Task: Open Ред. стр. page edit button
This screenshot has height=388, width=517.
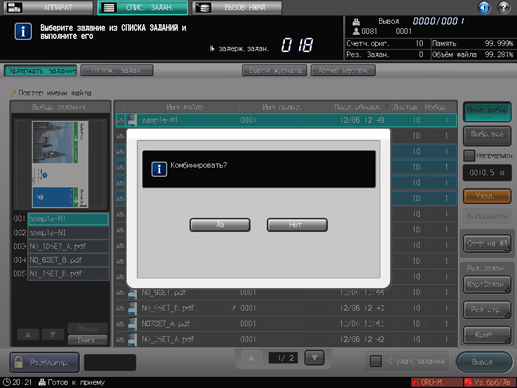Action: pyautogui.click(x=487, y=310)
